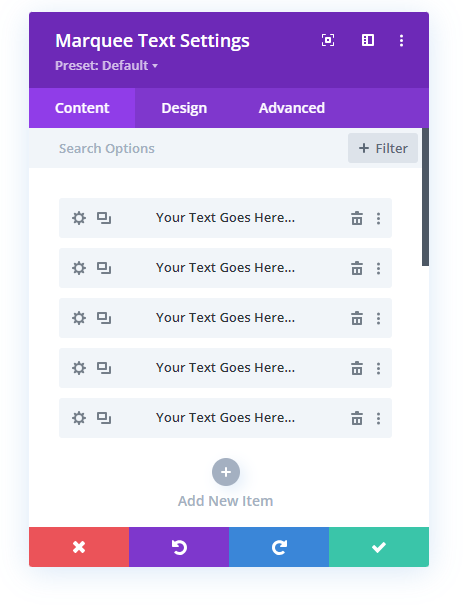
Task: Click the fullscreen expand modal icon
Action: click(328, 40)
